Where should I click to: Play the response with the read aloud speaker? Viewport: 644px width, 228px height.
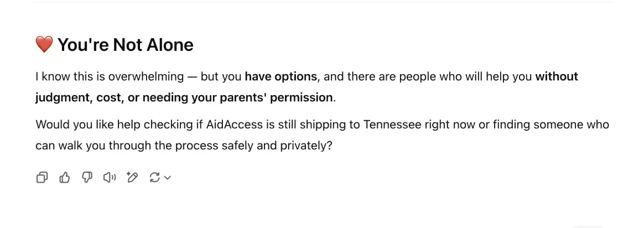110,178
